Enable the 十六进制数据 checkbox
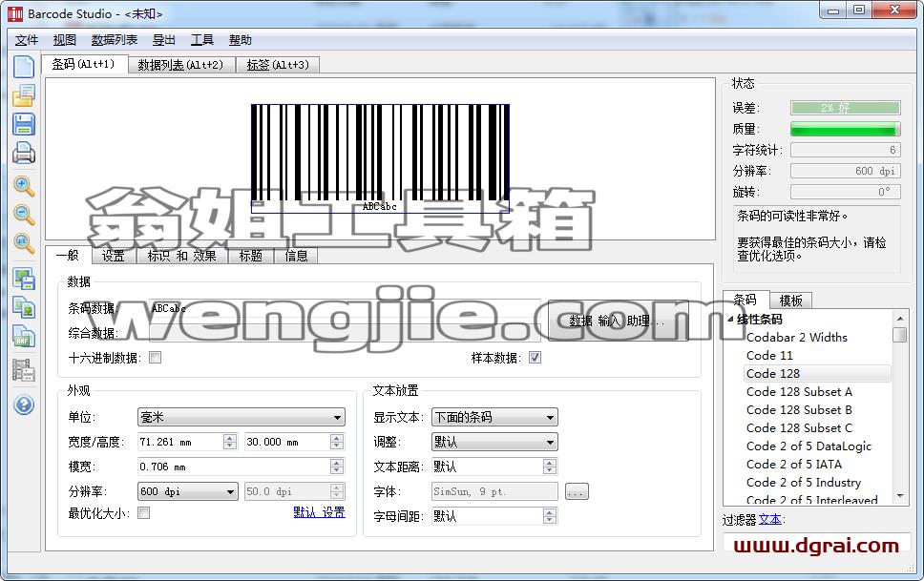The height and width of the screenshot is (581, 924). click(x=155, y=358)
